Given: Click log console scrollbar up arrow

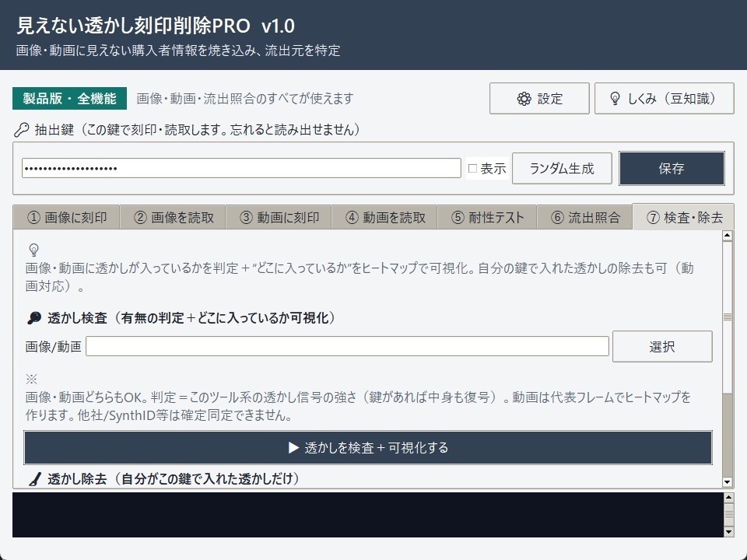Looking at the screenshot, I should tap(728, 498).
